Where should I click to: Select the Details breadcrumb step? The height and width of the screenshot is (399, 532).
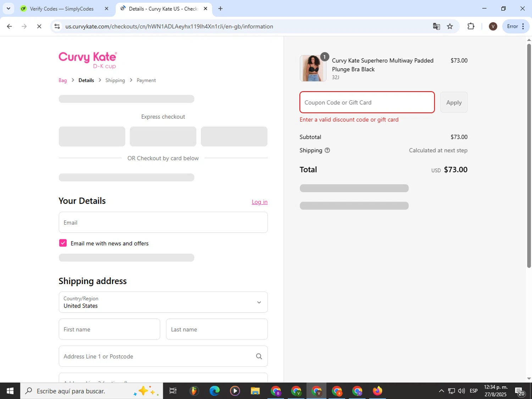click(86, 81)
